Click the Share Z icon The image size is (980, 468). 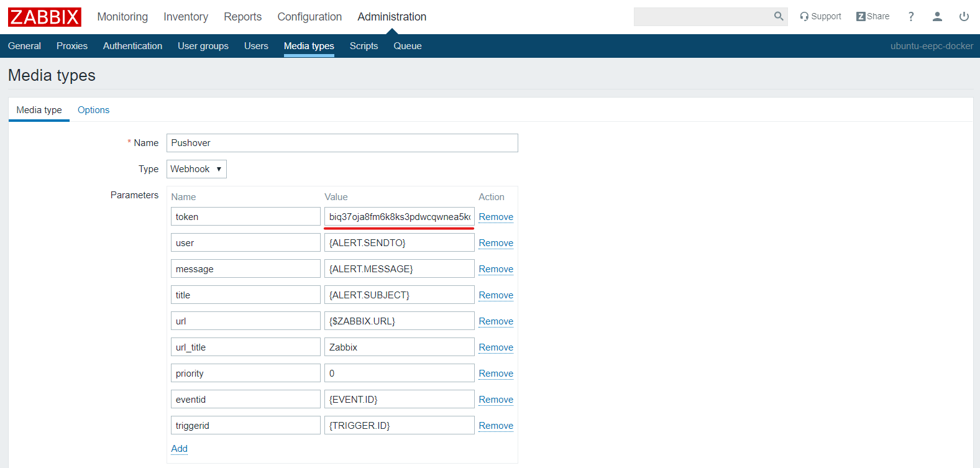pos(861,17)
